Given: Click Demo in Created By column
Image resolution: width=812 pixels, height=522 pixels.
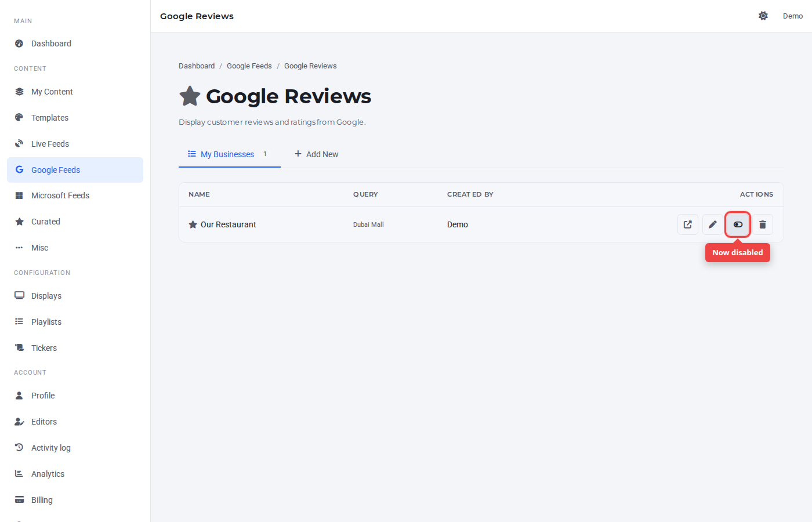Looking at the screenshot, I should tap(458, 224).
